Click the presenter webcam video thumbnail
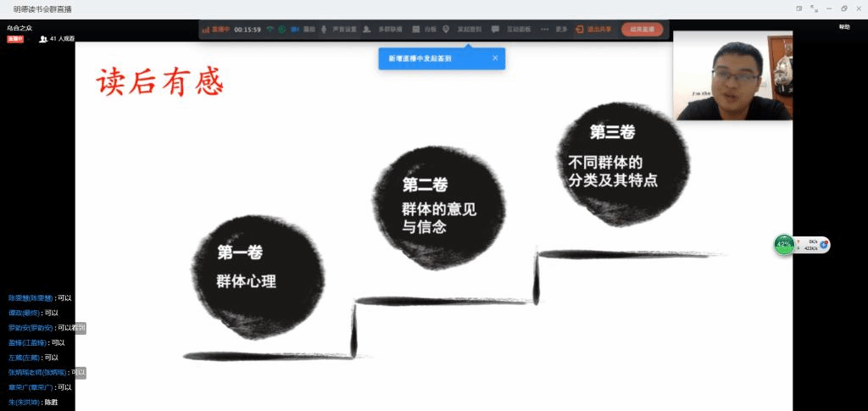This screenshot has width=868, height=411. 732,75
